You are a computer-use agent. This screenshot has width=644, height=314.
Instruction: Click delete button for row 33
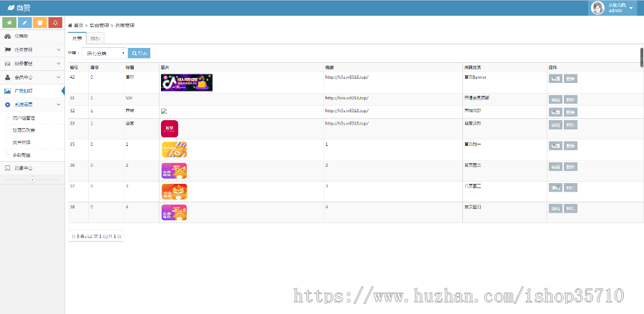570,125
